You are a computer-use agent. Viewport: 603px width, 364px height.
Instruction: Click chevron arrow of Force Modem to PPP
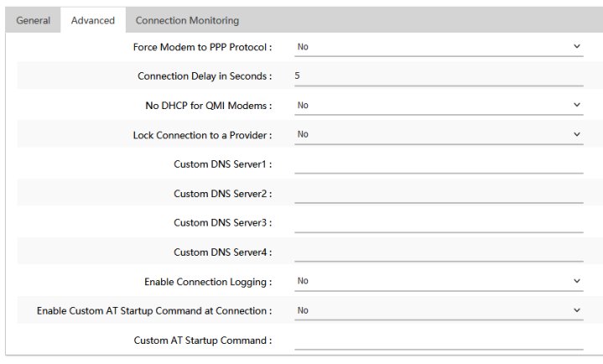point(577,47)
